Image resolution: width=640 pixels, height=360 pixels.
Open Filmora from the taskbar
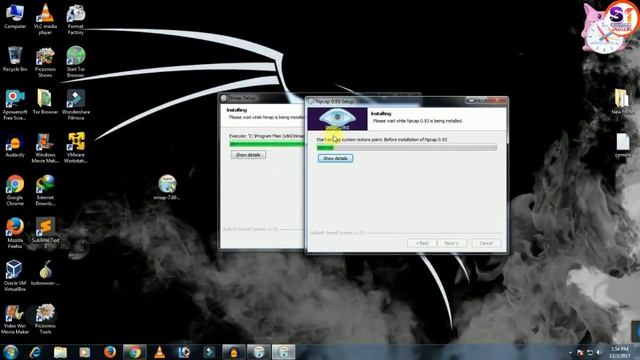coord(209,352)
